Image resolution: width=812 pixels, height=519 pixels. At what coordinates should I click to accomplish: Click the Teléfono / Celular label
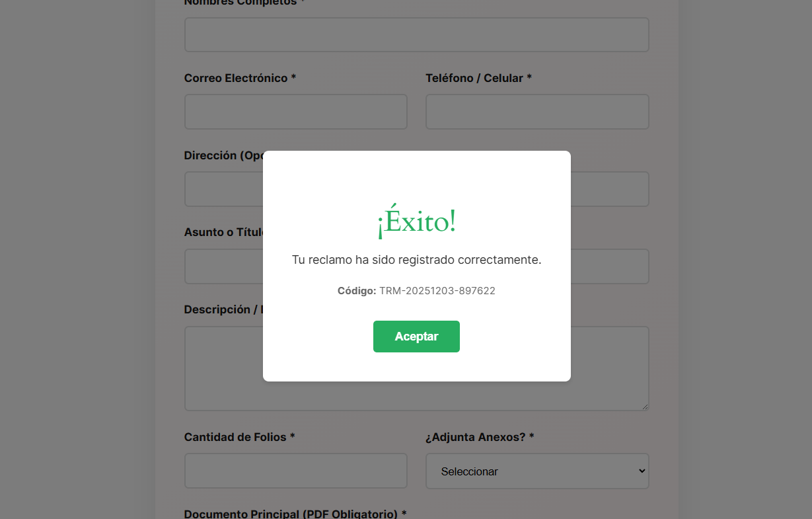[478, 78]
